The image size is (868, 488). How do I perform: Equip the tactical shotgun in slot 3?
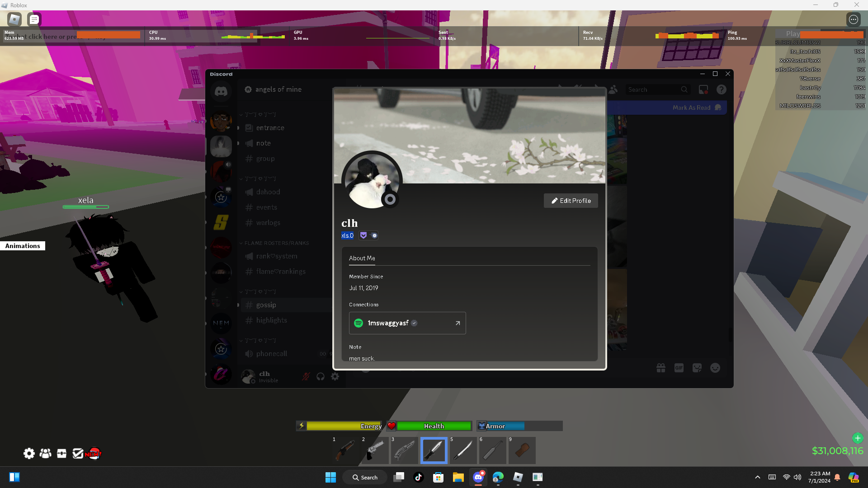[x=405, y=450]
